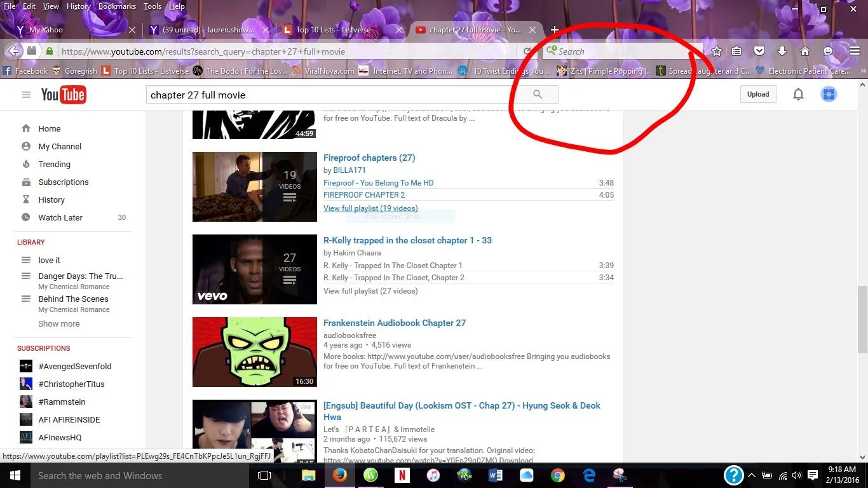Show your bookmarks list from the toolbar
The height and width of the screenshot is (488, 868).
click(736, 51)
